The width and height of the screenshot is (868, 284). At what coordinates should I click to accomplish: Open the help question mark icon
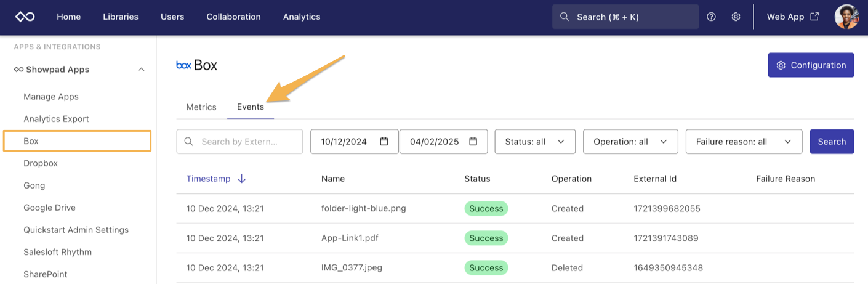pos(711,17)
